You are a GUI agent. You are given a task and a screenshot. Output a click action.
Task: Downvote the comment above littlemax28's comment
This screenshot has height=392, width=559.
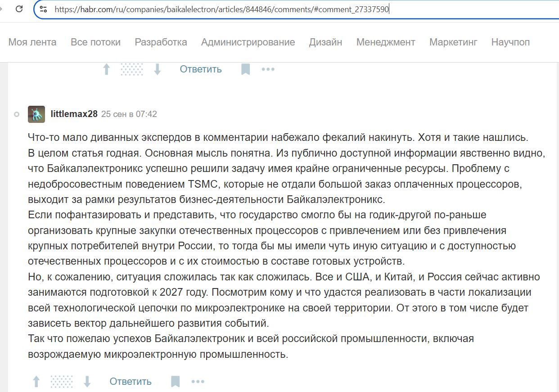click(x=157, y=69)
